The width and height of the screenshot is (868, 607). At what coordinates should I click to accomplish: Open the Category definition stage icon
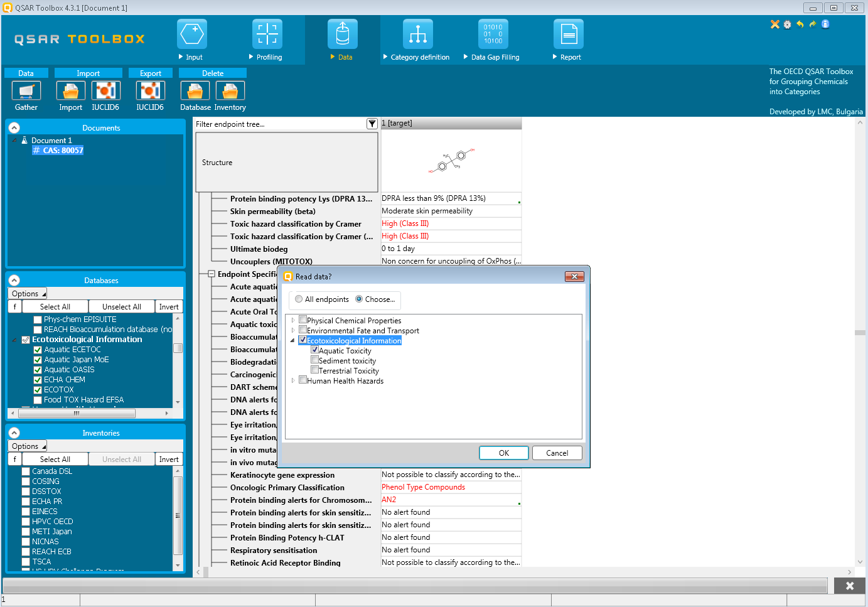[417, 34]
